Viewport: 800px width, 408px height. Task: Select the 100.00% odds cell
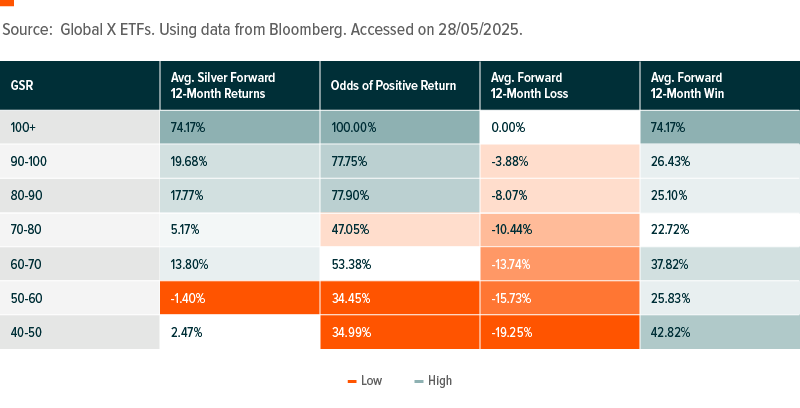(355, 128)
